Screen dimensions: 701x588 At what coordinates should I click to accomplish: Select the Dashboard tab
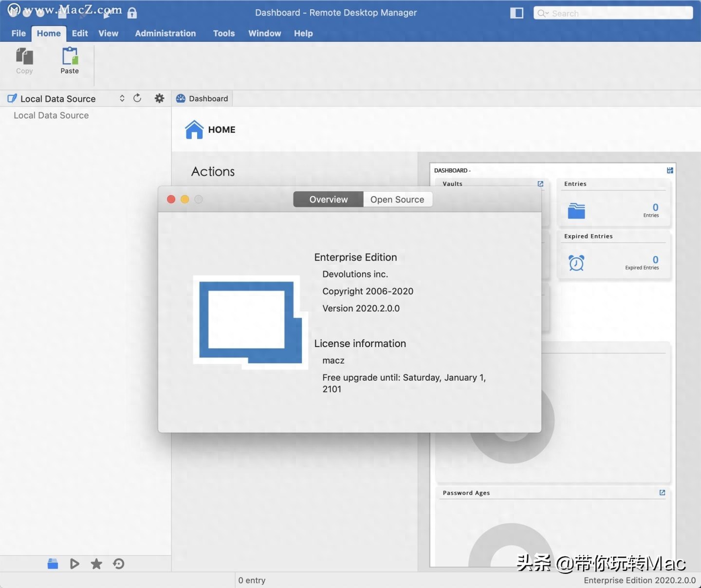click(x=203, y=98)
